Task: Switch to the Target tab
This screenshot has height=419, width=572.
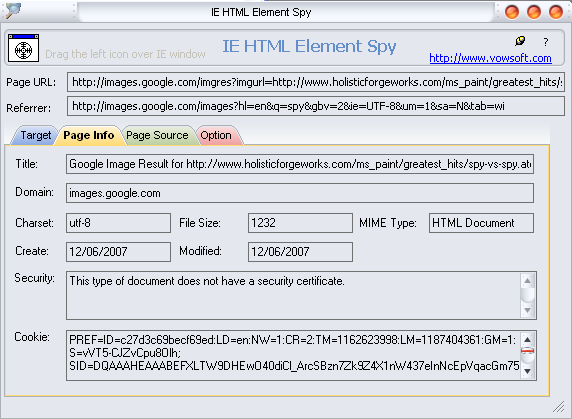Action: (x=35, y=135)
